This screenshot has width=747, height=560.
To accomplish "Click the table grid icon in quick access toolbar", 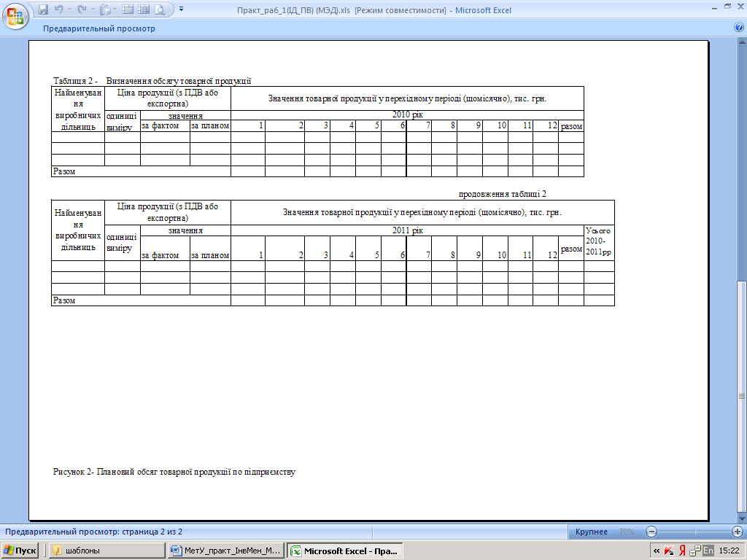I will click(144, 9).
